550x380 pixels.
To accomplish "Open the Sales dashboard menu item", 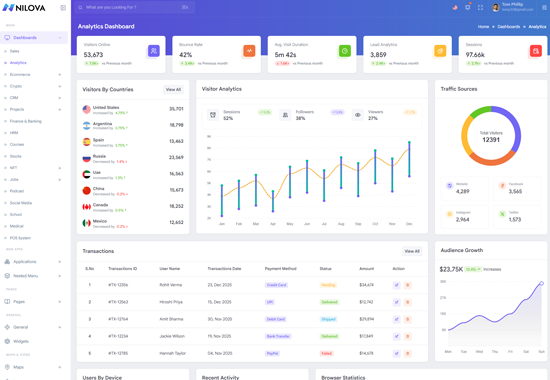I will click(14, 51).
